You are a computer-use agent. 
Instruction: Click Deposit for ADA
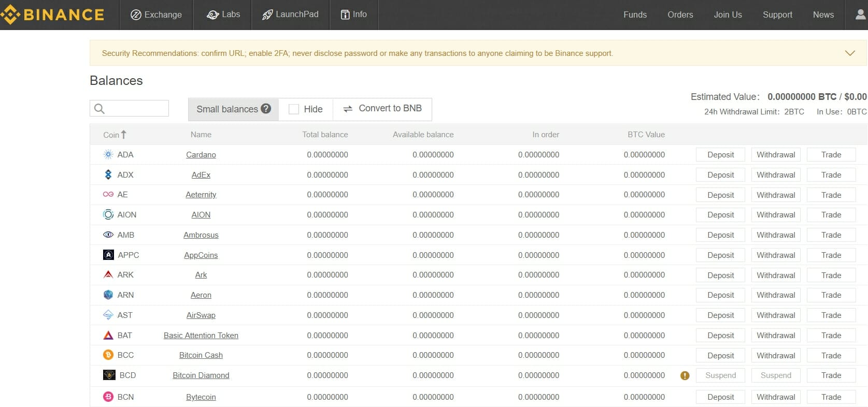tap(720, 154)
